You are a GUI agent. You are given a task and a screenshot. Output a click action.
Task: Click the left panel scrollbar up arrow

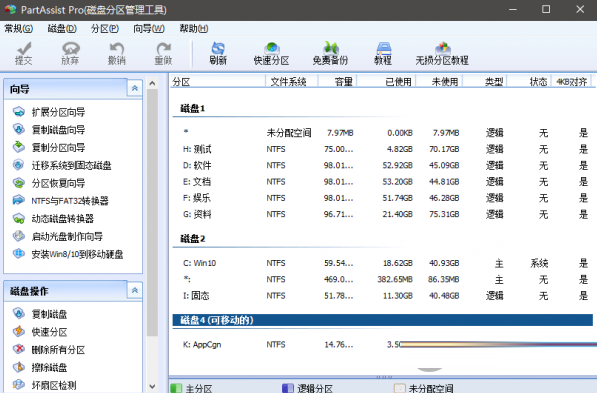click(152, 83)
